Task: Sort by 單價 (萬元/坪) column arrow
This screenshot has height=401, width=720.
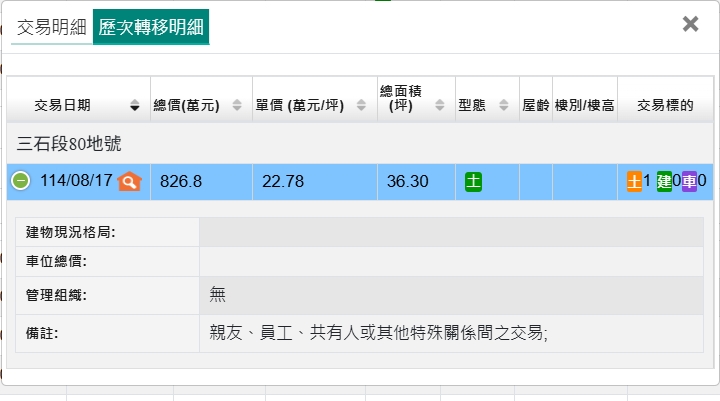Action: coord(361,105)
